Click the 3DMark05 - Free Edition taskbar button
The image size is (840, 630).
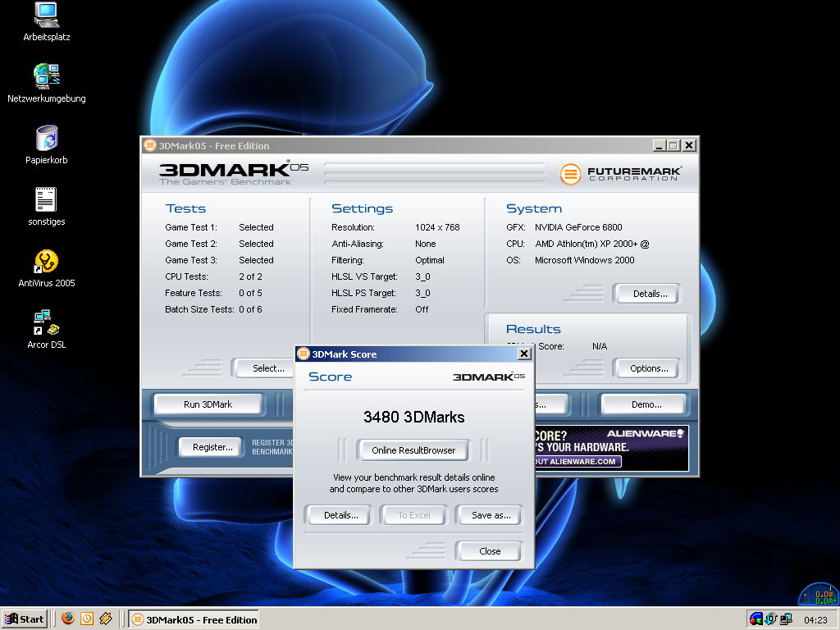[x=194, y=619]
